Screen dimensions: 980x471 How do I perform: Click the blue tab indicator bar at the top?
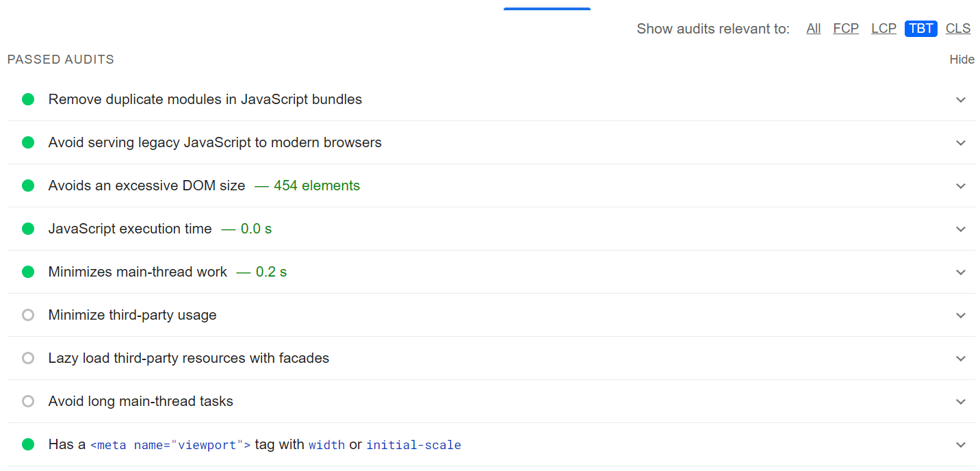click(547, 8)
